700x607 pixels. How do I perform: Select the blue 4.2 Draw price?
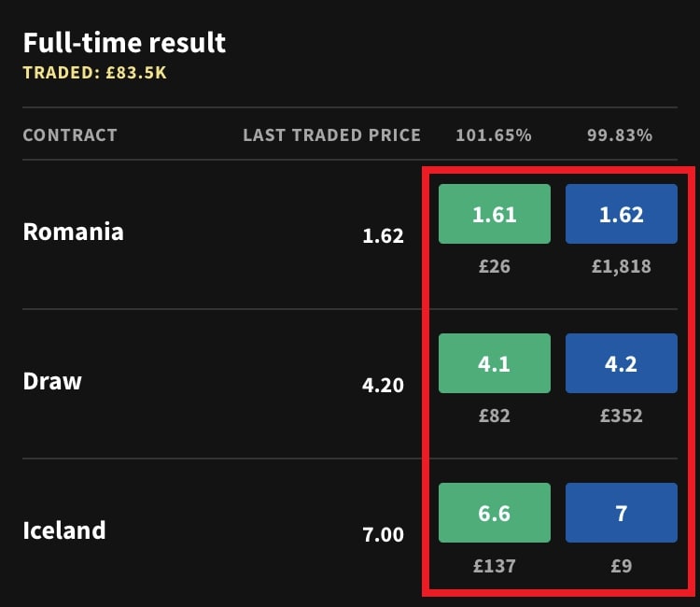(x=621, y=363)
